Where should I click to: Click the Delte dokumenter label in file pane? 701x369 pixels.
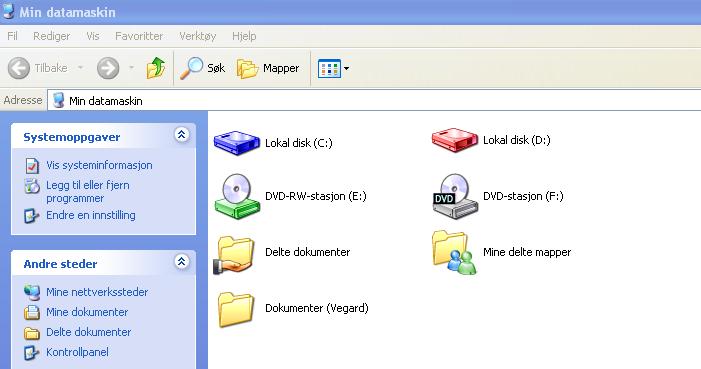[308, 252]
